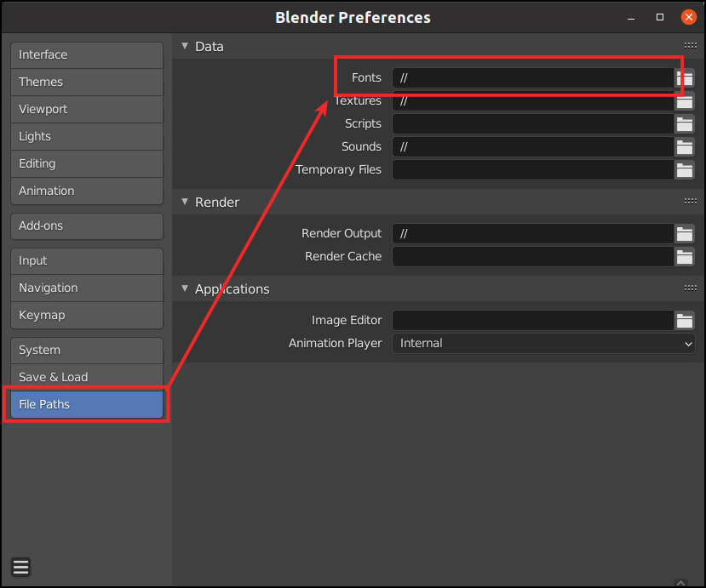
Task: Open folder browser for Image Editor
Action: [x=685, y=321]
